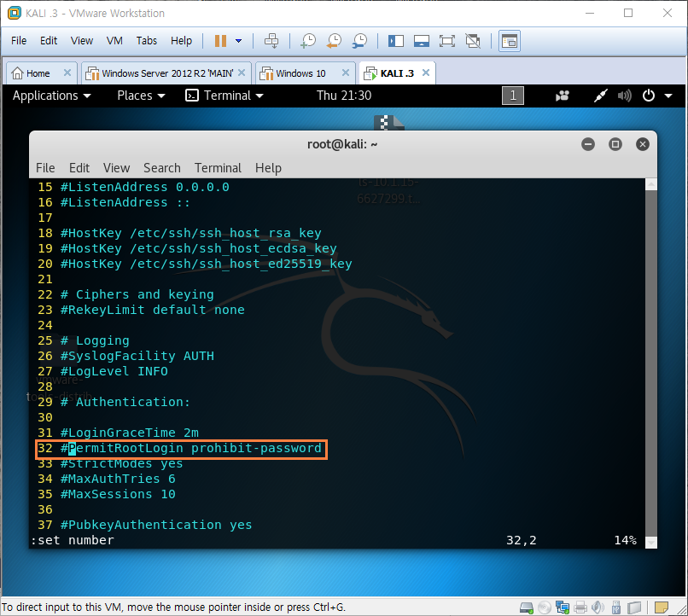Open VMware File menu
688x616 pixels.
pos(19,41)
